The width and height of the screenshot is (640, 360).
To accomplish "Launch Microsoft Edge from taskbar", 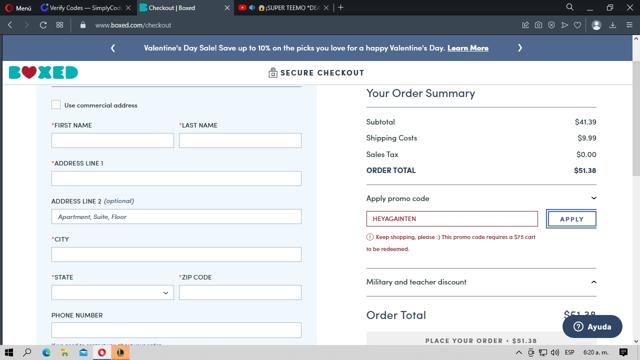I will [46, 352].
